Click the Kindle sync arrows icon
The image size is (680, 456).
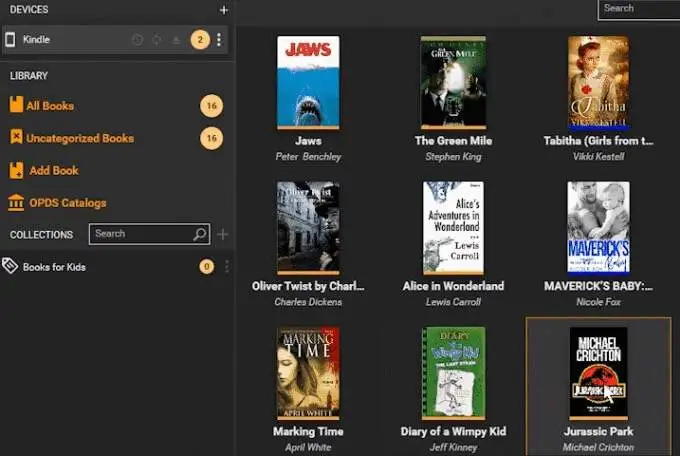(x=157, y=40)
